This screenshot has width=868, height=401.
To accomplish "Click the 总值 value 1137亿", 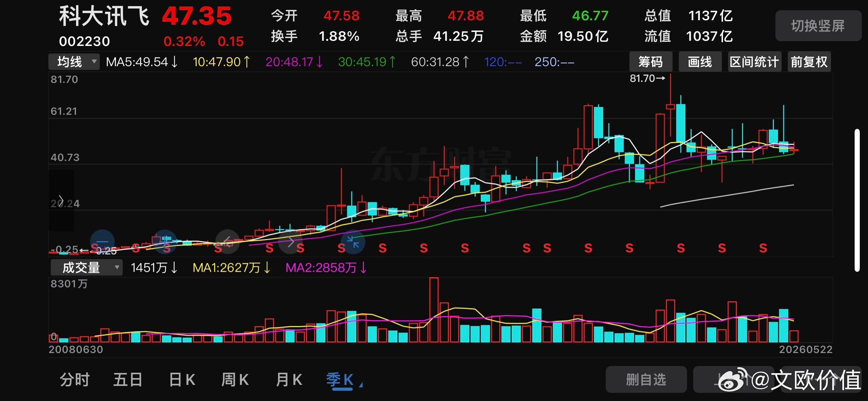I will coord(710,16).
